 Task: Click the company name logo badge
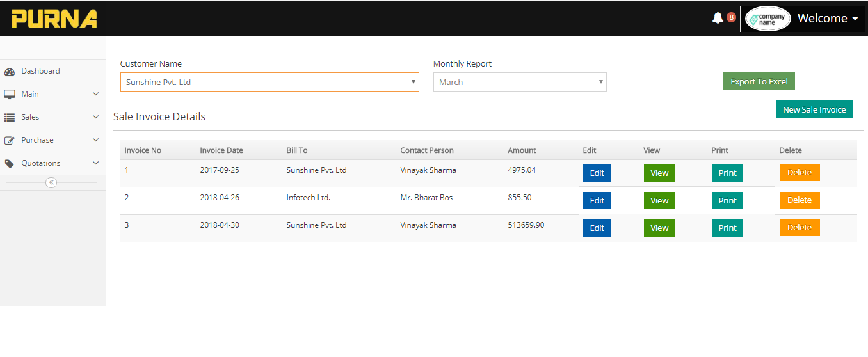768,19
